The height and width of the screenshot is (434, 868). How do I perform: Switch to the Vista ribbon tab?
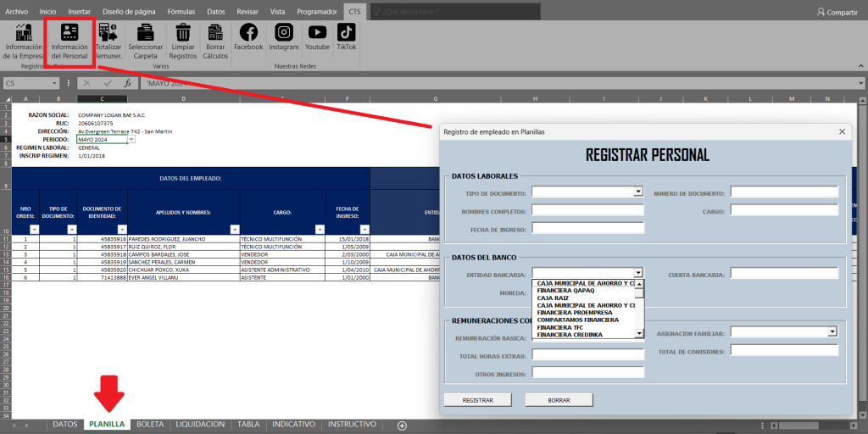tap(278, 12)
